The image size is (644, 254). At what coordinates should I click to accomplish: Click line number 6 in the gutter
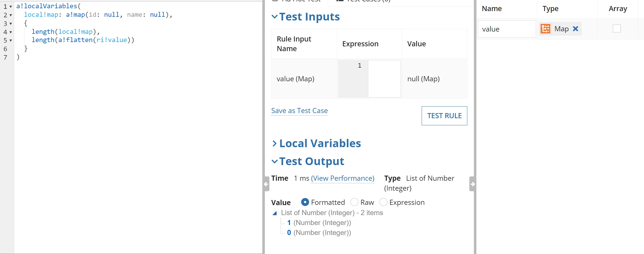(5, 49)
